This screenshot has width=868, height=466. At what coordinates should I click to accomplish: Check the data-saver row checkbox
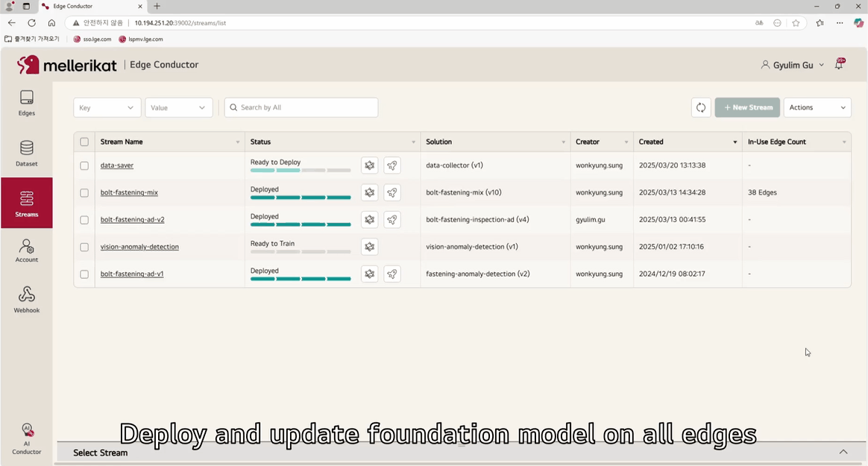tap(84, 166)
